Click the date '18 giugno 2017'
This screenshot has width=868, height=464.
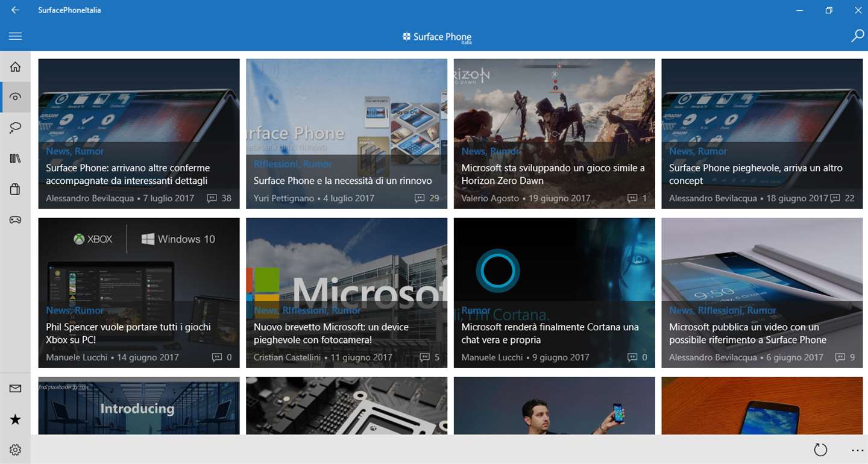tap(797, 198)
